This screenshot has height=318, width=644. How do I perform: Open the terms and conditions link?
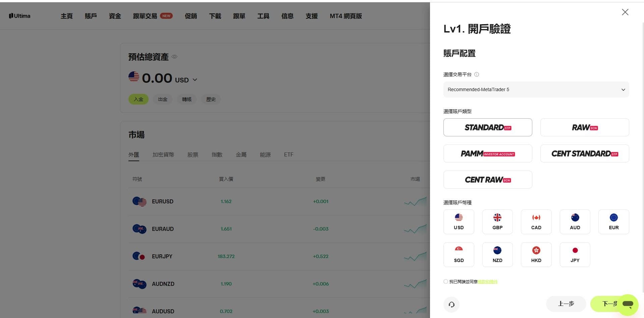pyautogui.click(x=488, y=282)
